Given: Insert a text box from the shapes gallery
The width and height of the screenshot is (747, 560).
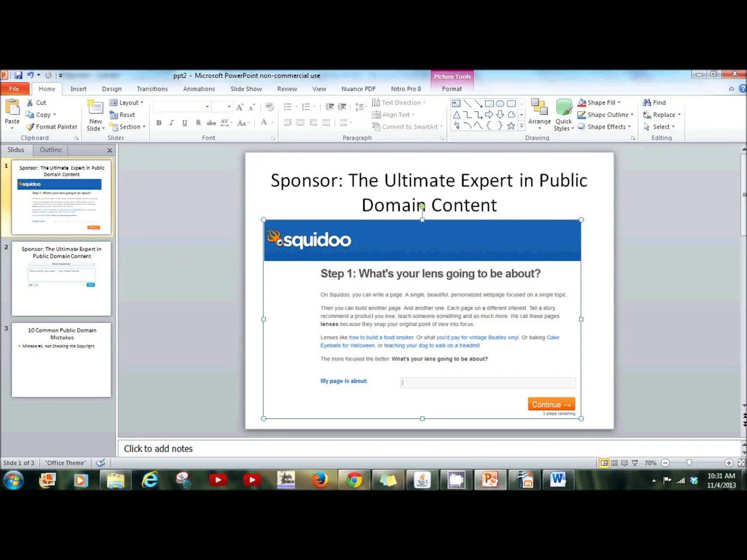Looking at the screenshot, I should 456,103.
